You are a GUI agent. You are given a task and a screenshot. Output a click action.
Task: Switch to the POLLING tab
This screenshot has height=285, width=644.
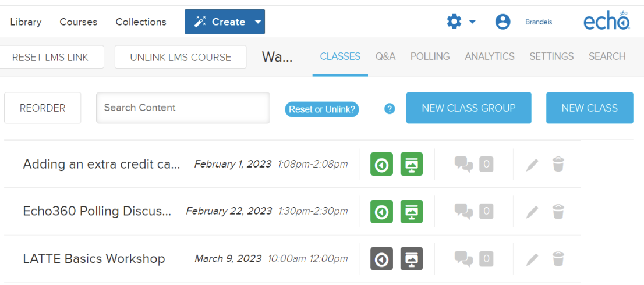coord(430,56)
